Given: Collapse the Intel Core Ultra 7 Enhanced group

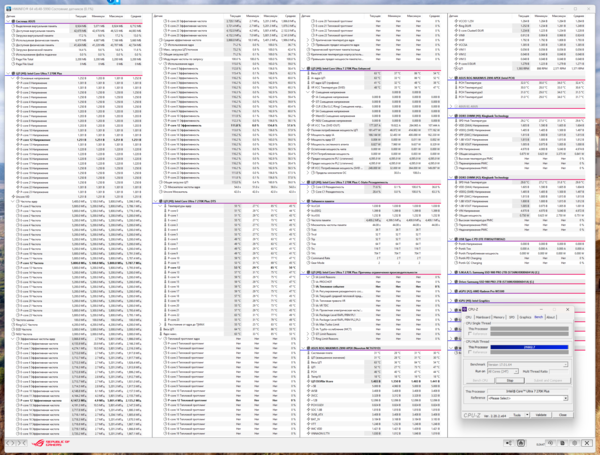Looking at the screenshot, I should (x=304, y=68).
